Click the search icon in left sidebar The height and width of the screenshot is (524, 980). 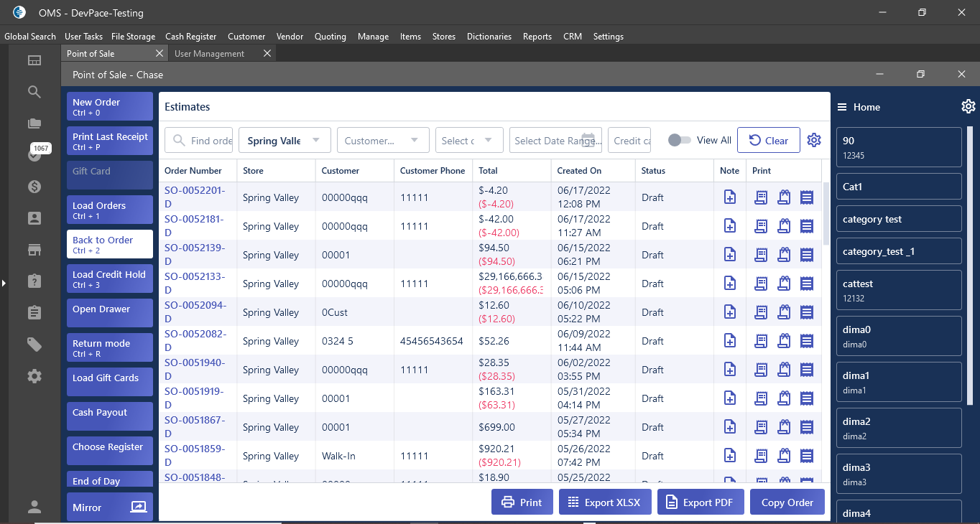coord(34,92)
